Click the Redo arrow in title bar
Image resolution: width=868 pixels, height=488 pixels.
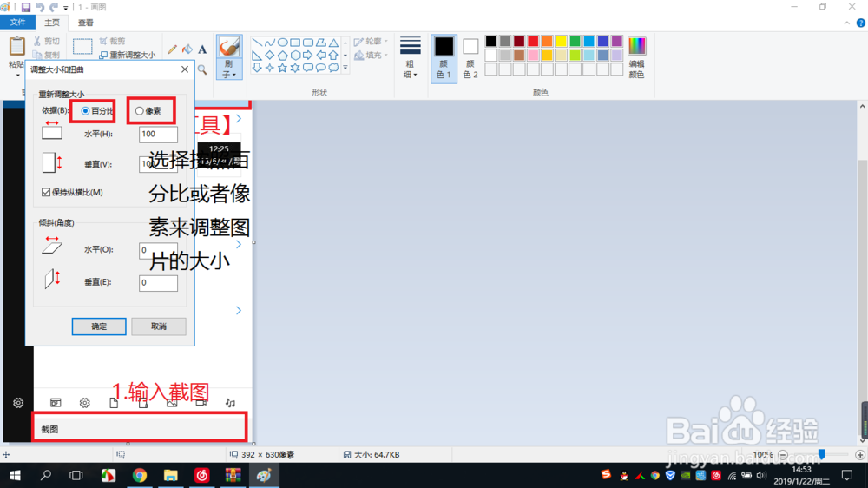pyautogui.click(x=54, y=7)
